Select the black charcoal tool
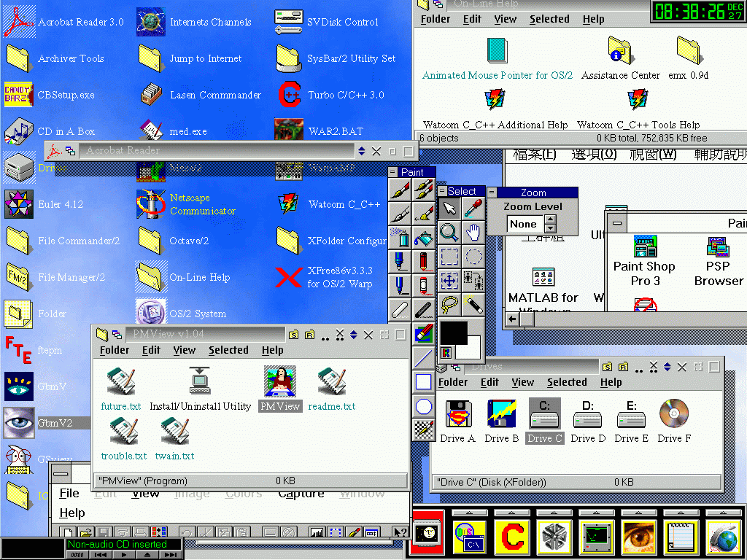This screenshot has width=747, height=560. pos(423,309)
